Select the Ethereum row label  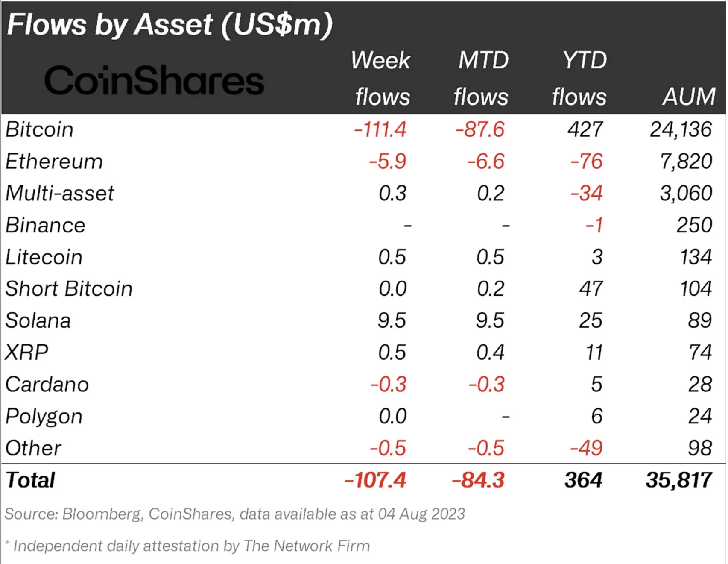(54, 162)
